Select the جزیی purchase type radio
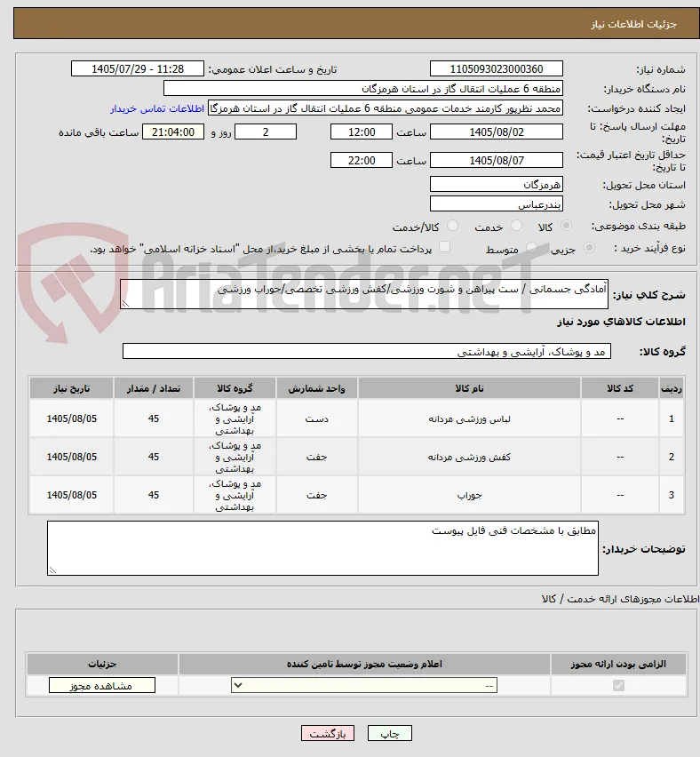The image size is (700, 757). tap(589, 248)
